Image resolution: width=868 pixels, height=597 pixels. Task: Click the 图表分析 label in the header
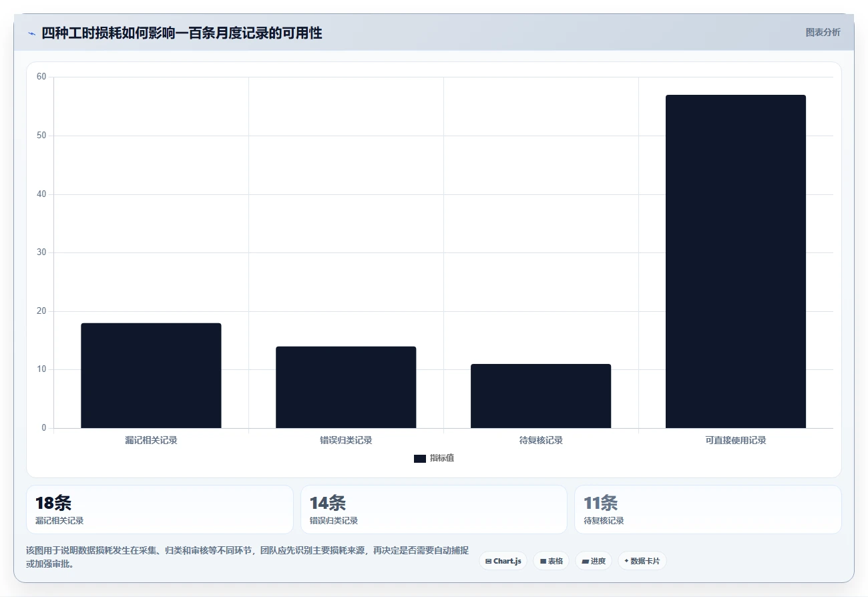point(823,32)
